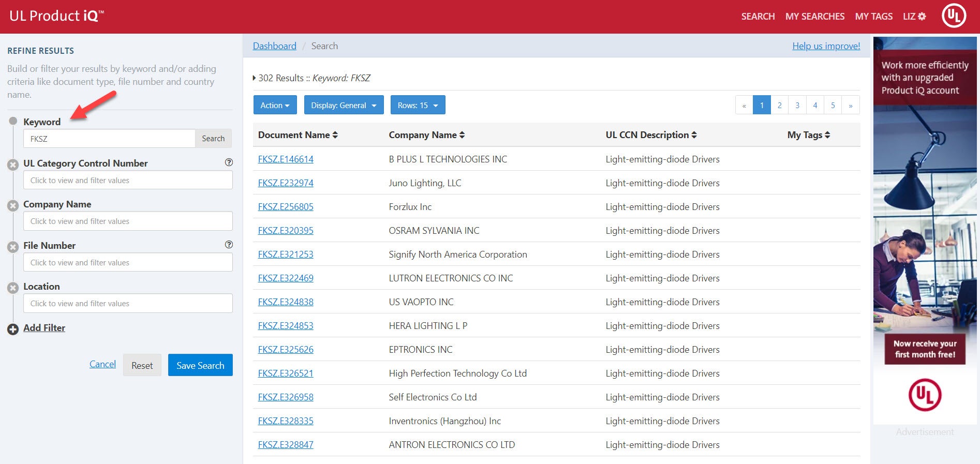This screenshot has height=464, width=980.
Task: Click the UL logo icon in header
Action: [954, 16]
